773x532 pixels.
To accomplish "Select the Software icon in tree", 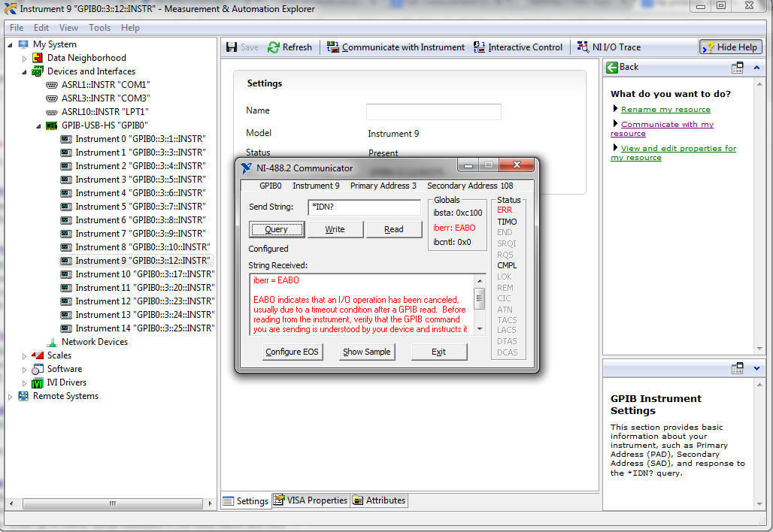I will [x=38, y=369].
